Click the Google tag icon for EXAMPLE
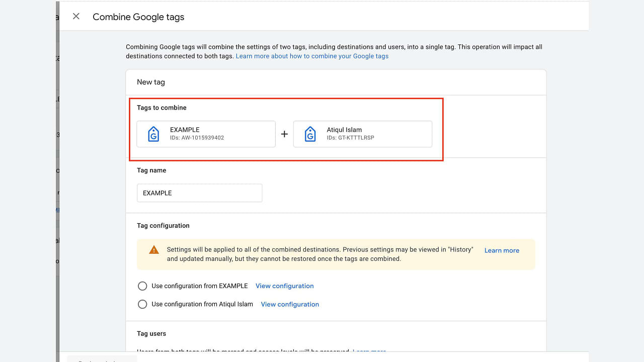Image resolution: width=644 pixels, height=362 pixels. [153, 134]
